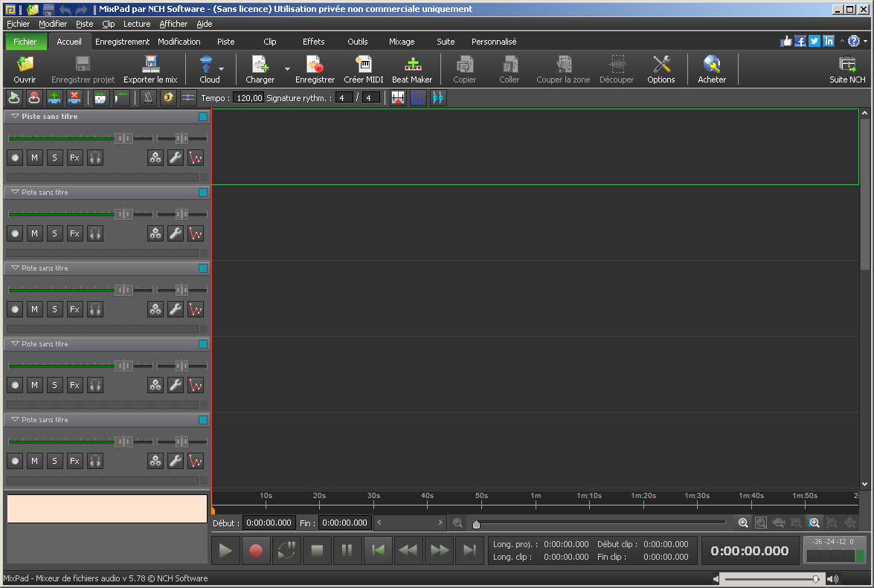The image size is (874, 588).
Task: Click the first track's teal color swatch
Action: (x=203, y=117)
